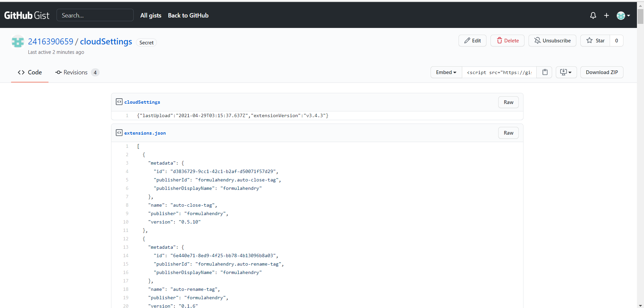This screenshot has height=308, width=644.
Task: Unsubscribe from gist notifications
Action: [552, 41]
